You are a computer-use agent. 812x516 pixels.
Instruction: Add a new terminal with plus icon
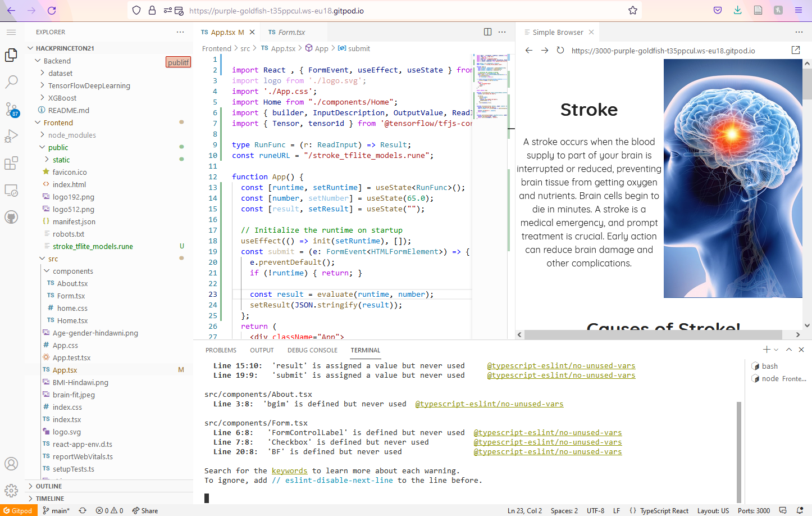(x=767, y=350)
